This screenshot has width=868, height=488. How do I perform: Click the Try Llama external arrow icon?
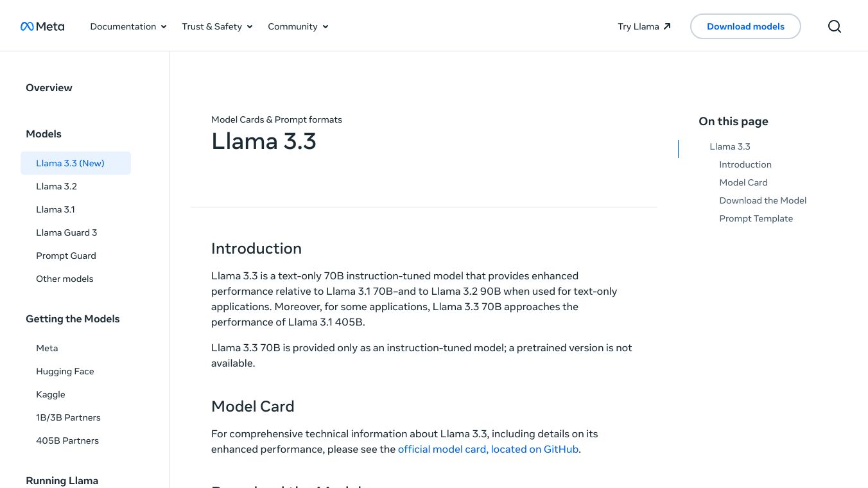click(x=667, y=26)
